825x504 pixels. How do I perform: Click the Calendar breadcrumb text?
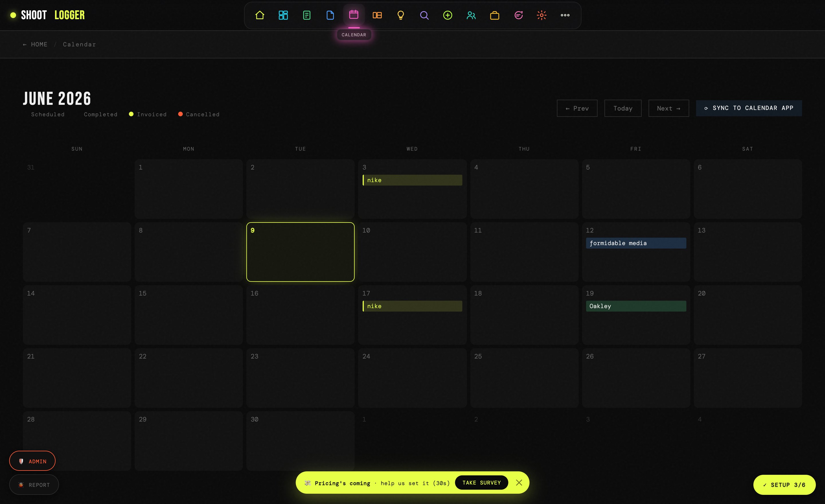pos(79,44)
